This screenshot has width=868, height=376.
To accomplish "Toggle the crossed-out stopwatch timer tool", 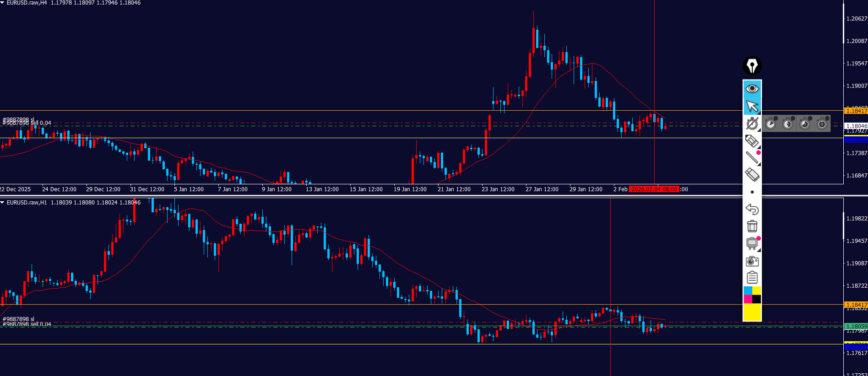I will pos(752,124).
